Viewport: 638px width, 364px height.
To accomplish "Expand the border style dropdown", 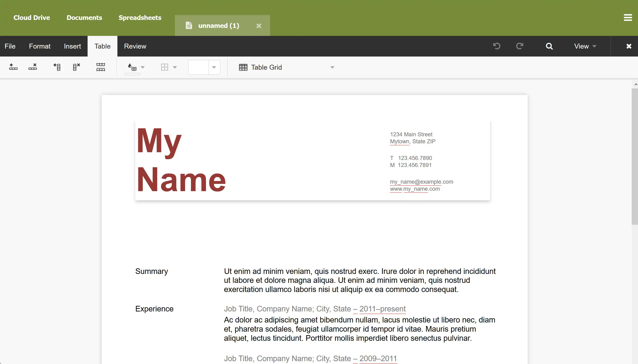I will point(214,67).
